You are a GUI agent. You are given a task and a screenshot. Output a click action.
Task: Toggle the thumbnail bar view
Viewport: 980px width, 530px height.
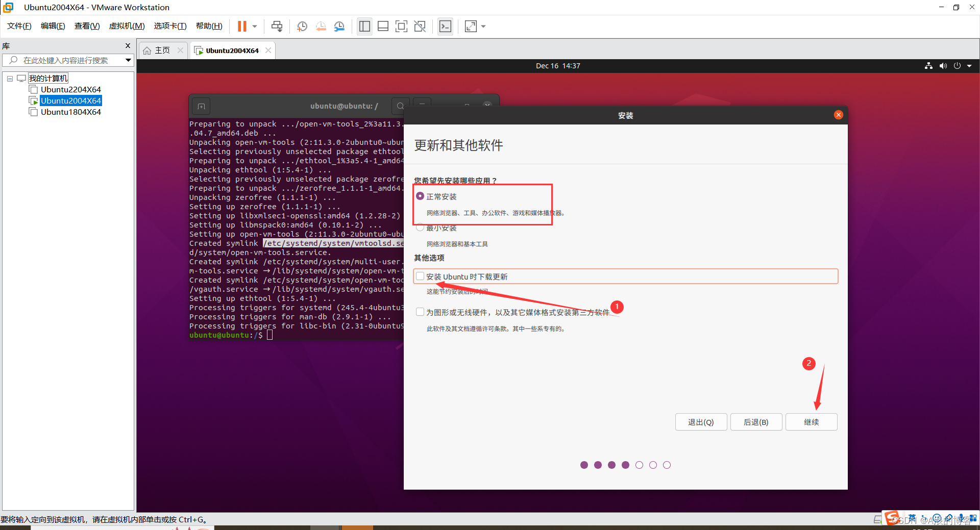click(x=383, y=26)
